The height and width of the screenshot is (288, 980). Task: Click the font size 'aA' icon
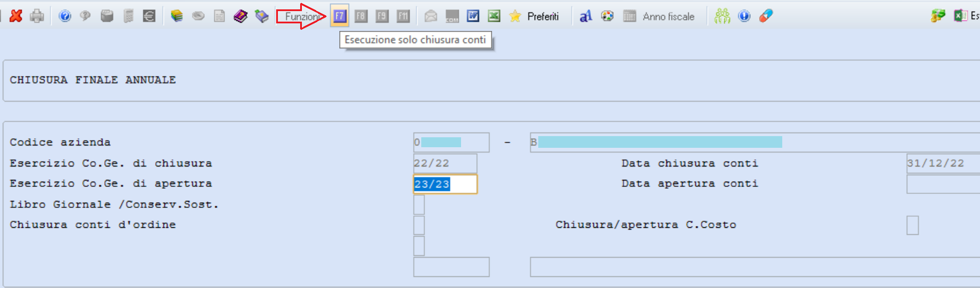click(x=586, y=16)
